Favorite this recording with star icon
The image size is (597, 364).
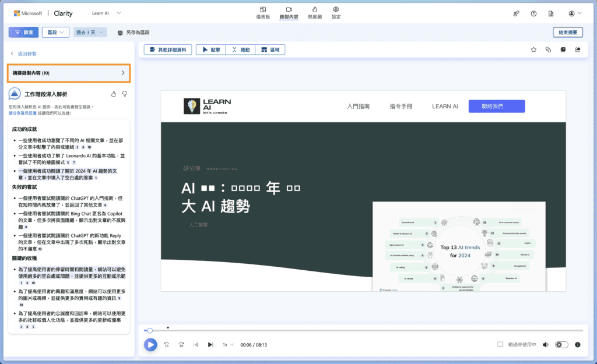pyautogui.click(x=533, y=50)
